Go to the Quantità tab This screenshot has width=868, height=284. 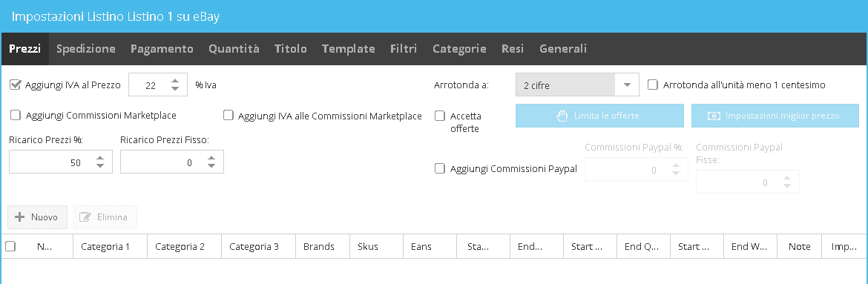[234, 49]
